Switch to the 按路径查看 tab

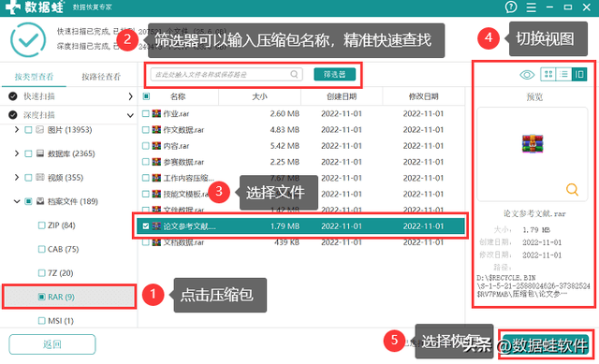[x=101, y=77]
